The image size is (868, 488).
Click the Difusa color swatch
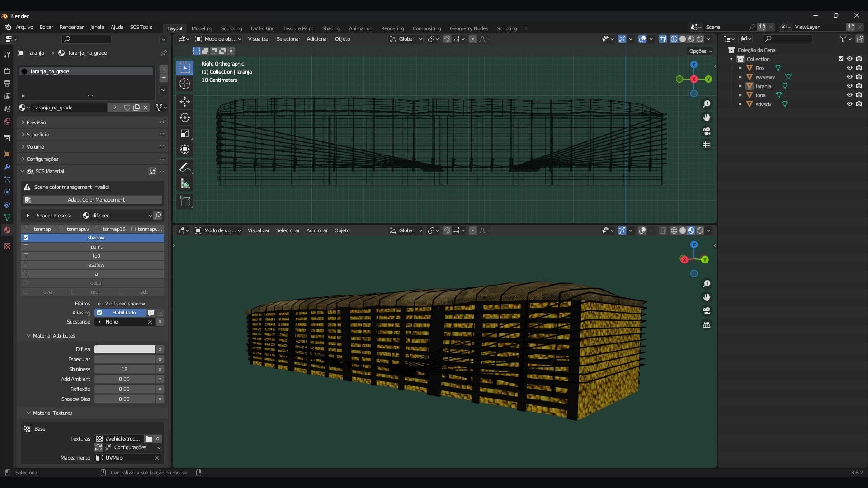[x=125, y=349]
